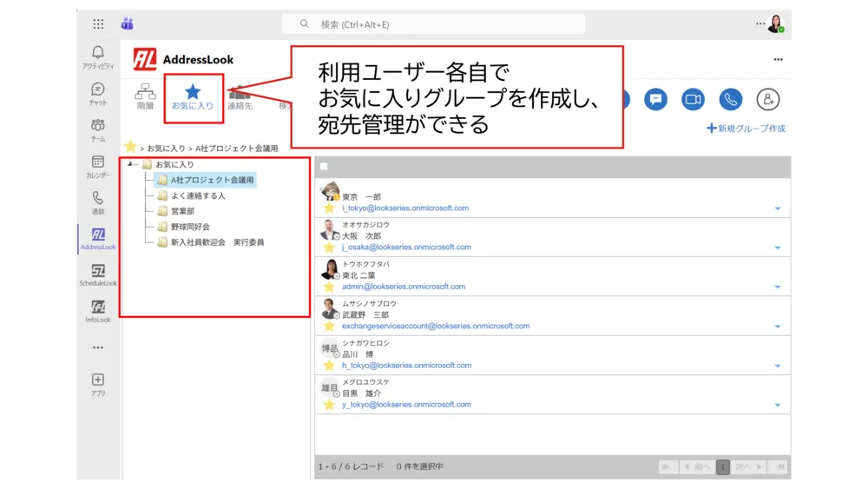Click name 武蔵野 三郎
The image size is (868, 489).
[365, 314]
